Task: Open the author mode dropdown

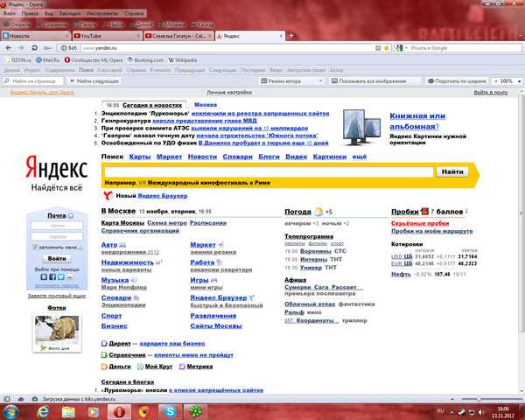Action: 291,80
